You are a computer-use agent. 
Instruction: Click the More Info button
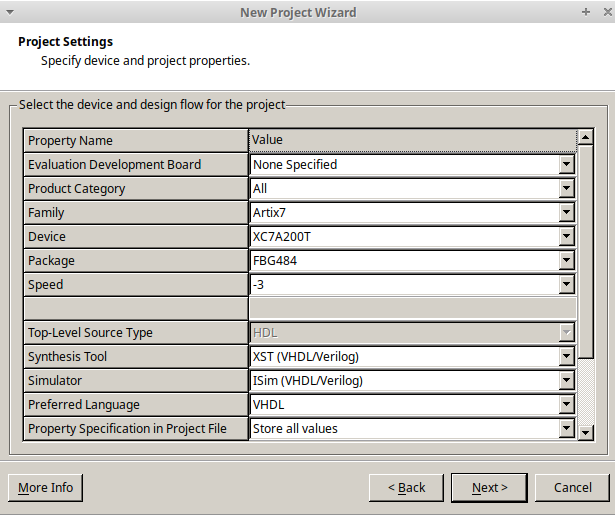(x=45, y=488)
